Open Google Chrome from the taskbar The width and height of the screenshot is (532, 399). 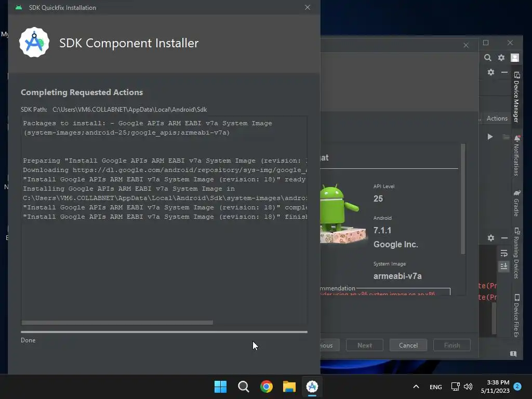(x=267, y=387)
